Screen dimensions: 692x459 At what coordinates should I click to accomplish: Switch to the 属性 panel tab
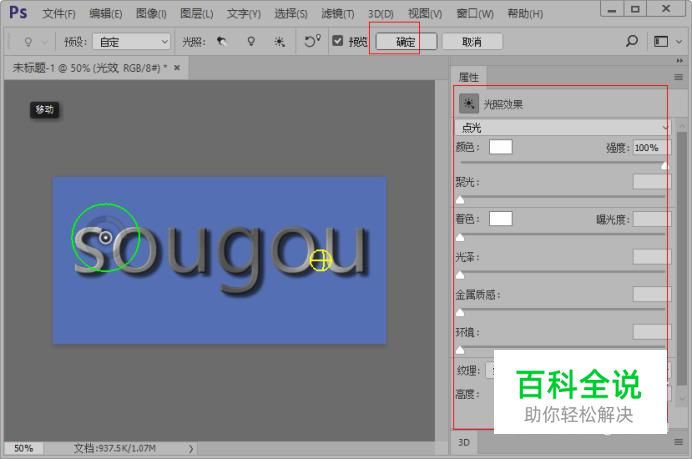tap(468, 77)
